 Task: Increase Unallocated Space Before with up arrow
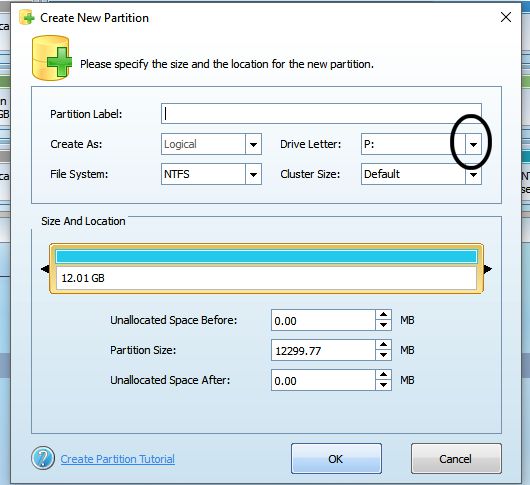(383, 315)
